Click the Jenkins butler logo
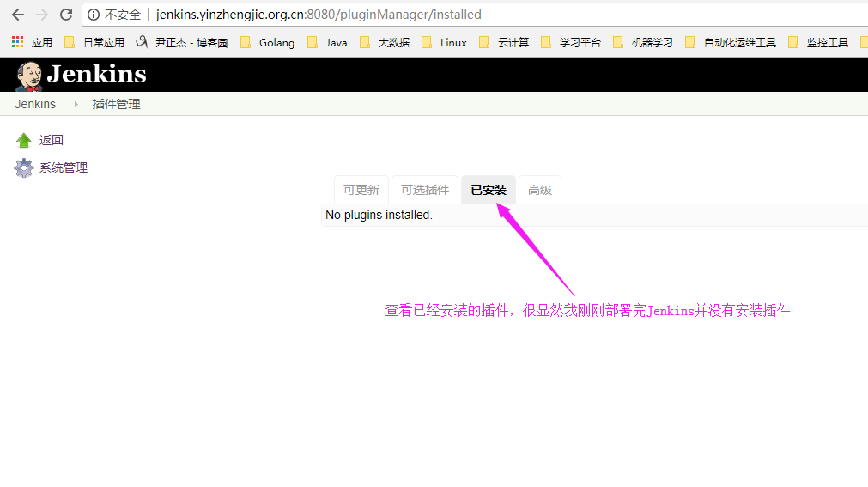The image size is (868, 487). point(29,76)
